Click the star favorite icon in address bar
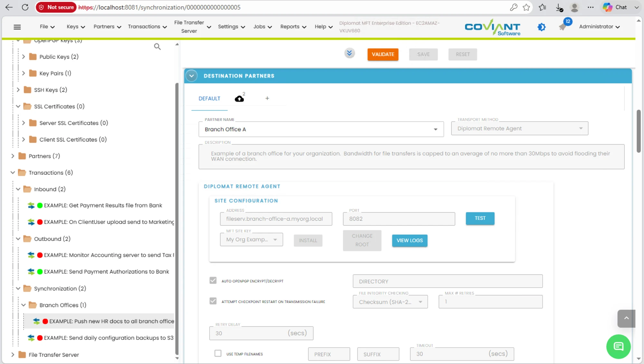 pos(526,7)
